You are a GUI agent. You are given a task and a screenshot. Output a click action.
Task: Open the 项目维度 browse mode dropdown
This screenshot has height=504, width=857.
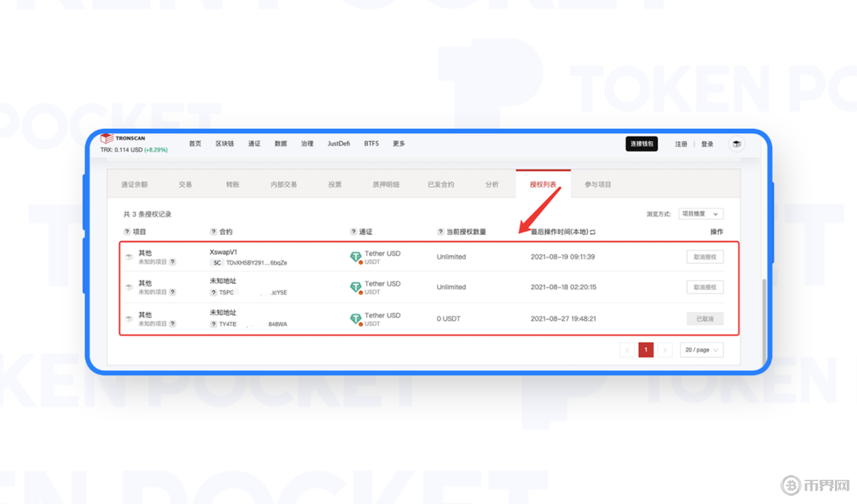(x=702, y=214)
